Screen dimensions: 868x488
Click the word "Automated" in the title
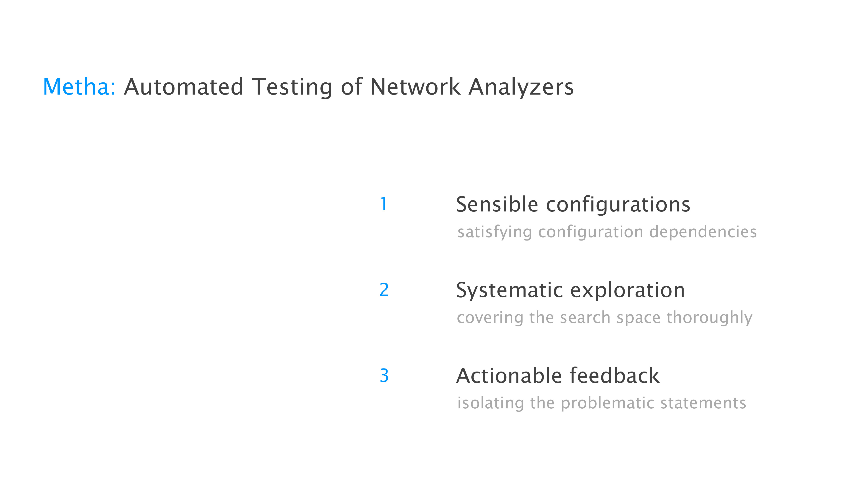coord(184,87)
